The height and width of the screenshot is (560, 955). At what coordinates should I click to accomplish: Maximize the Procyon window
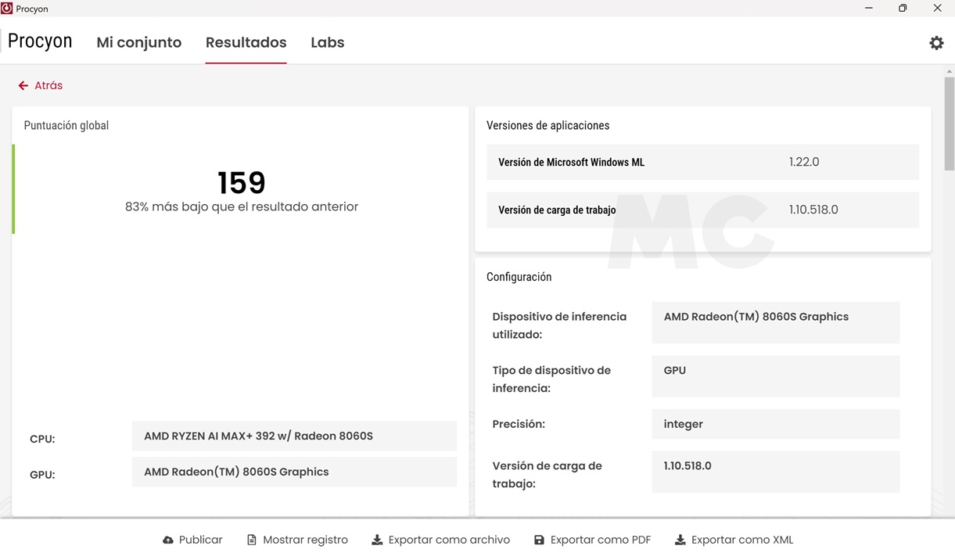point(903,9)
